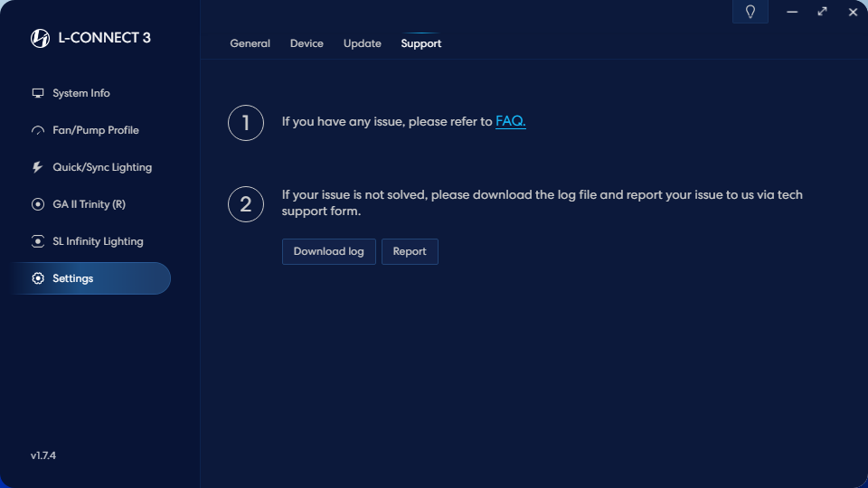Open the FAQ link
This screenshot has height=488, width=868.
pos(510,122)
